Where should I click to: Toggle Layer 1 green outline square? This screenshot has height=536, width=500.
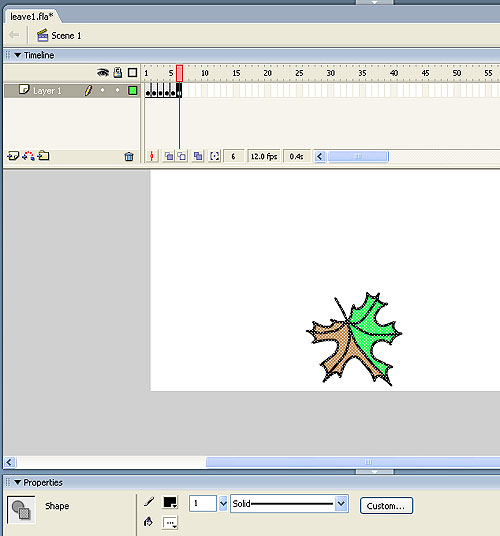(x=133, y=91)
